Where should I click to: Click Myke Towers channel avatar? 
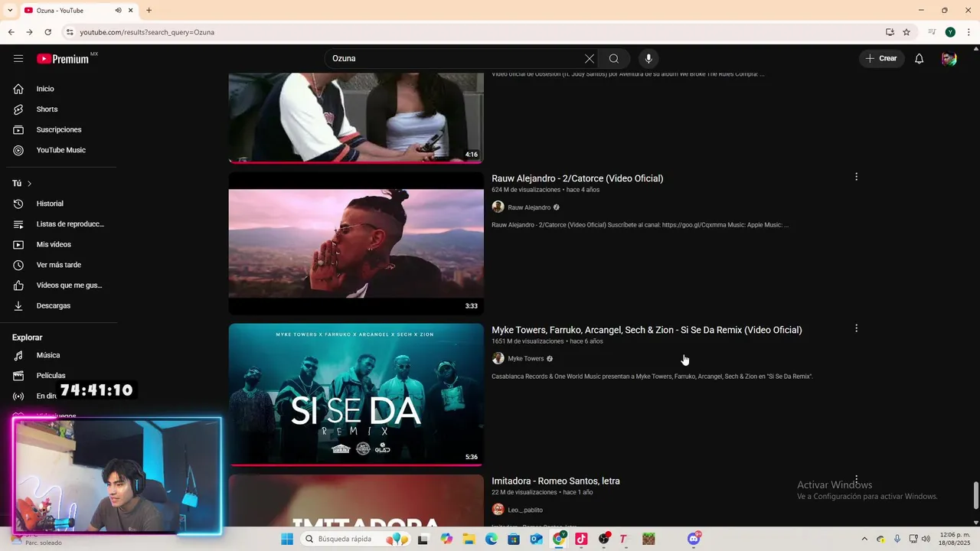click(x=498, y=358)
